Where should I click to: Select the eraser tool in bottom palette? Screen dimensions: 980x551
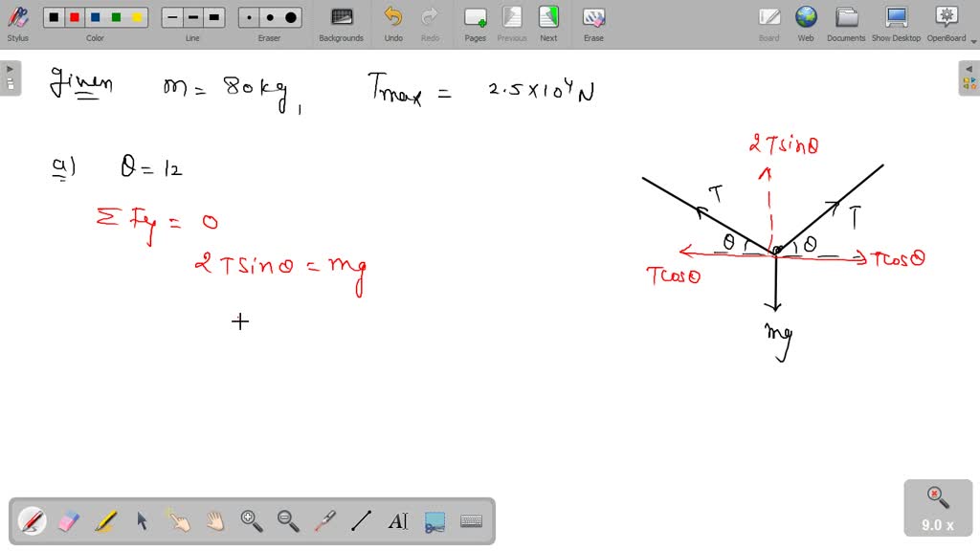(69, 521)
